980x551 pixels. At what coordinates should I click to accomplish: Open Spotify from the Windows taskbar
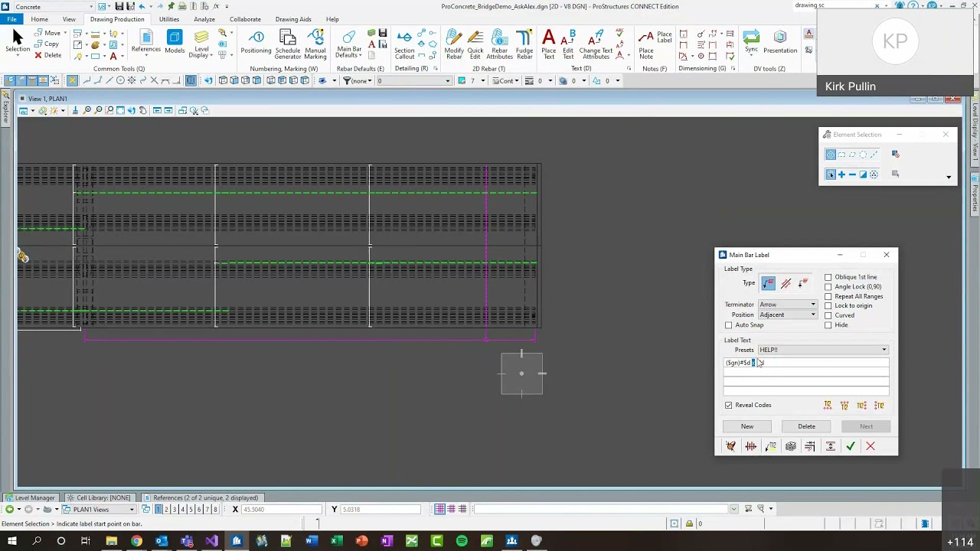click(462, 542)
